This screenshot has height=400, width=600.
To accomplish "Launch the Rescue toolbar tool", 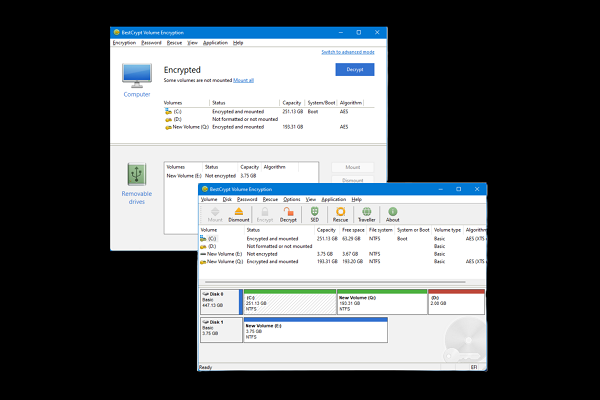I will (x=341, y=215).
